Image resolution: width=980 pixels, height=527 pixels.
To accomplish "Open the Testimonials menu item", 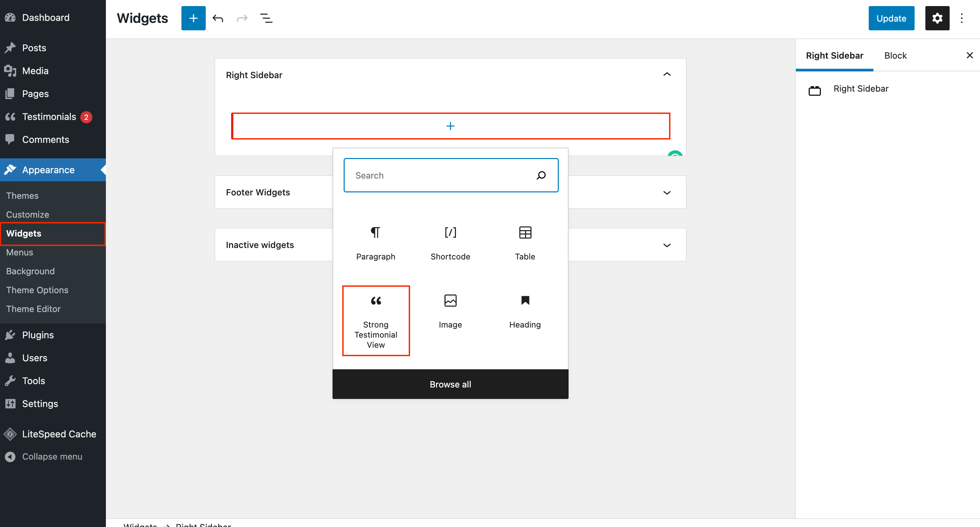I will (49, 117).
